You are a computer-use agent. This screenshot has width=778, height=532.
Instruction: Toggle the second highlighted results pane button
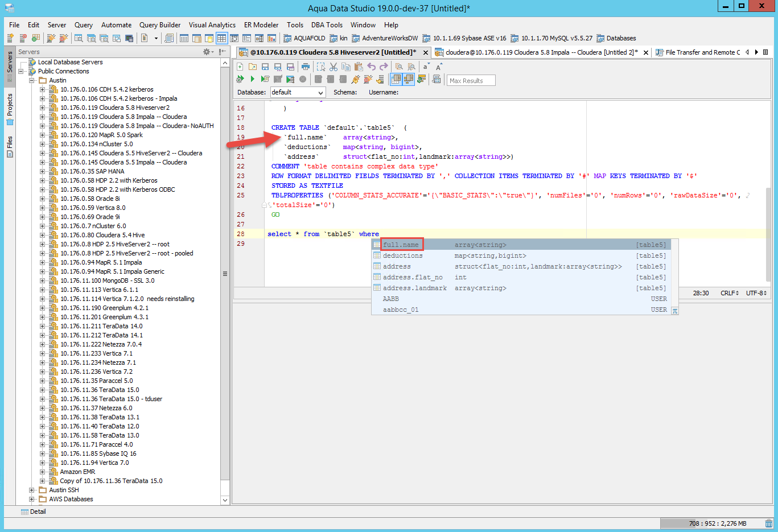point(408,80)
